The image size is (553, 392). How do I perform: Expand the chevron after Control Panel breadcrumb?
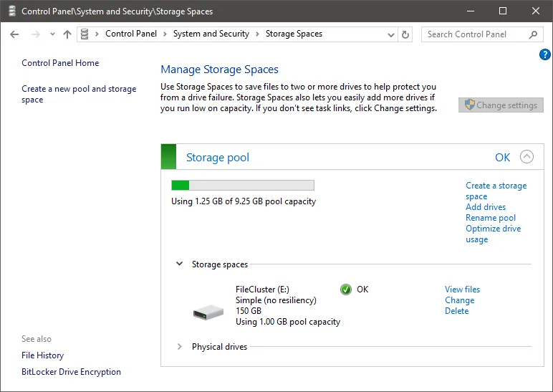(165, 34)
